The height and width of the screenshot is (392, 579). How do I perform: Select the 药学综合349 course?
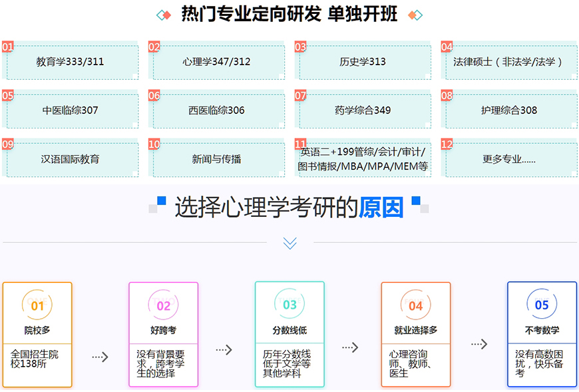click(x=364, y=110)
